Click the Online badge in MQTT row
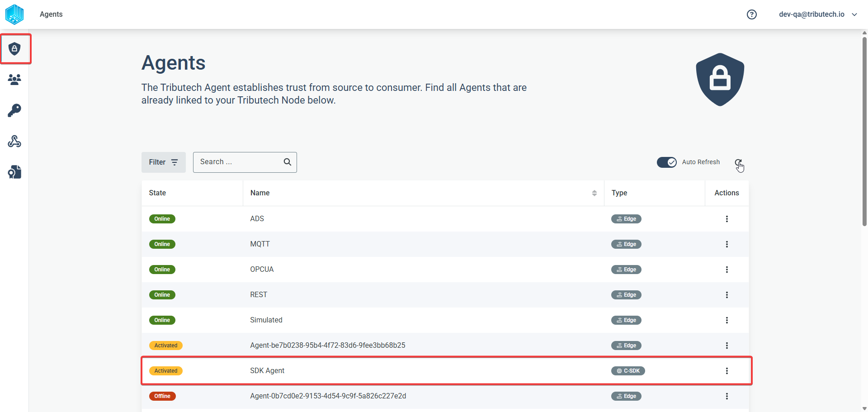The image size is (868, 412). [162, 244]
